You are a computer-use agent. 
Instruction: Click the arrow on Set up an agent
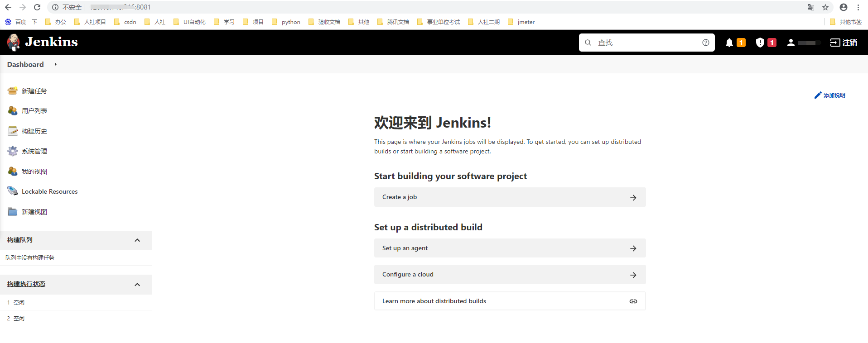click(x=633, y=248)
